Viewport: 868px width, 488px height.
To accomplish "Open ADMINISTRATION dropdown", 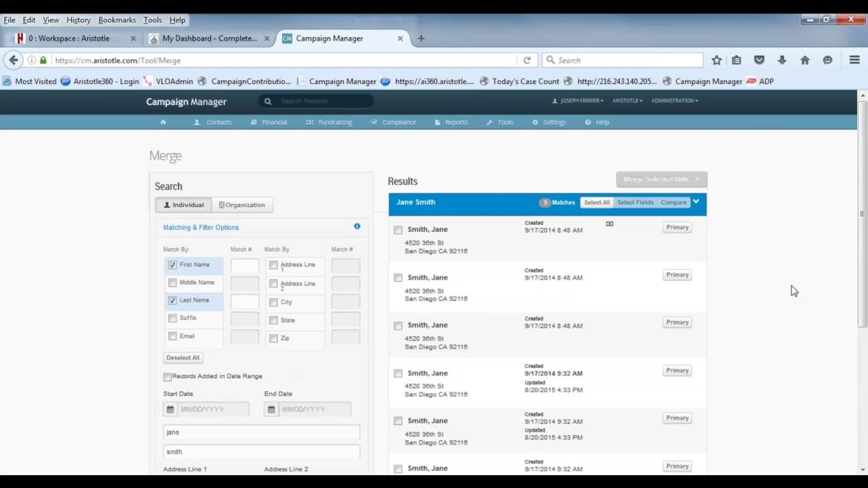I will 675,101.
